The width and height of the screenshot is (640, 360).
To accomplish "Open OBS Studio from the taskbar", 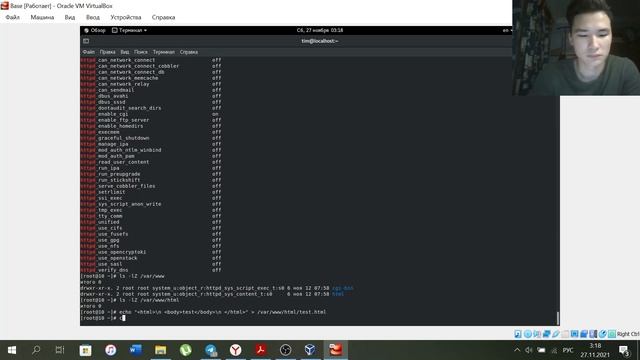I will pos(285,350).
